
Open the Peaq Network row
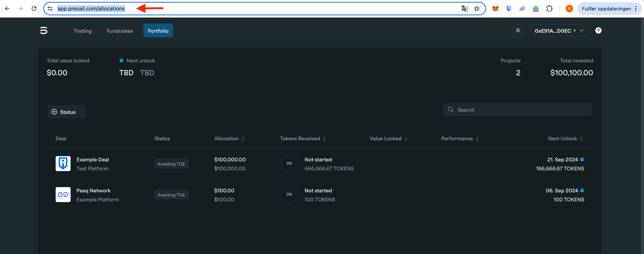point(320,195)
